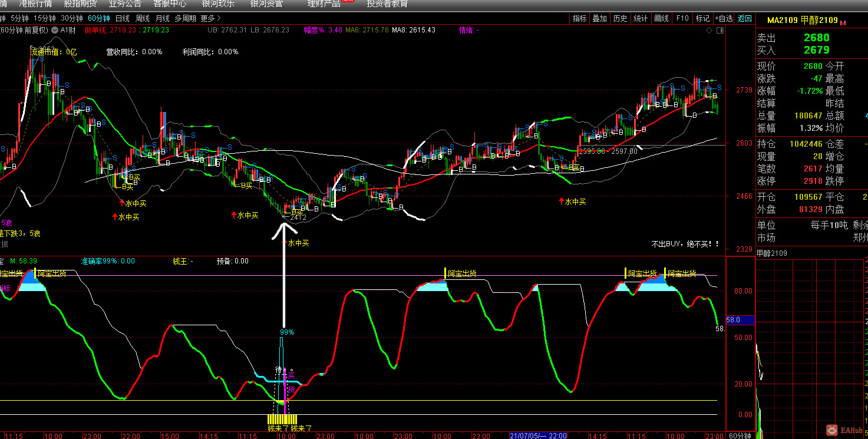Expand the 更多 period options
Image resolution: width=868 pixels, height=439 pixels.
coord(210,18)
